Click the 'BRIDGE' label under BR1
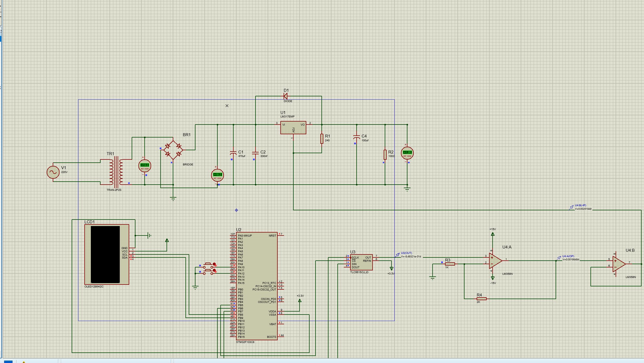The image size is (644, 363). tap(188, 165)
